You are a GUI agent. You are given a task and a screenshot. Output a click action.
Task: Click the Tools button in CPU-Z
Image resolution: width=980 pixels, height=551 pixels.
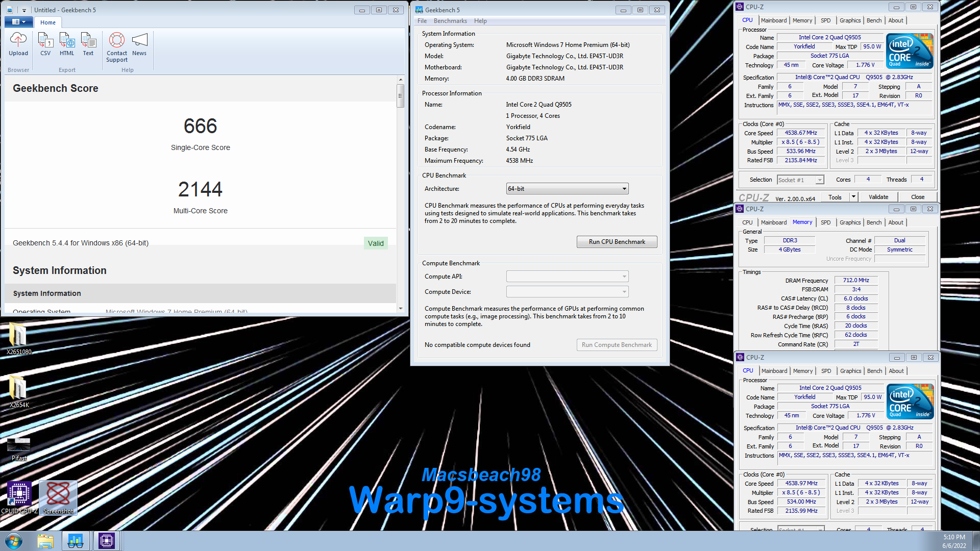[835, 197]
